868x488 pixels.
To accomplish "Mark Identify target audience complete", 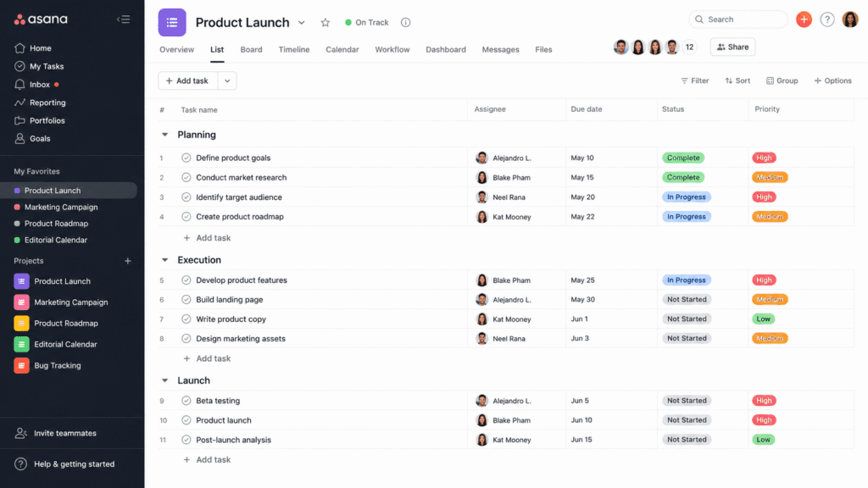I will point(186,197).
